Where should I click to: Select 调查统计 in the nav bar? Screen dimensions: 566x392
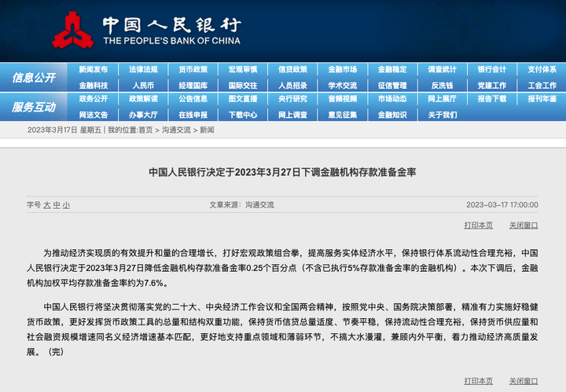pyautogui.click(x=442, y=70)
